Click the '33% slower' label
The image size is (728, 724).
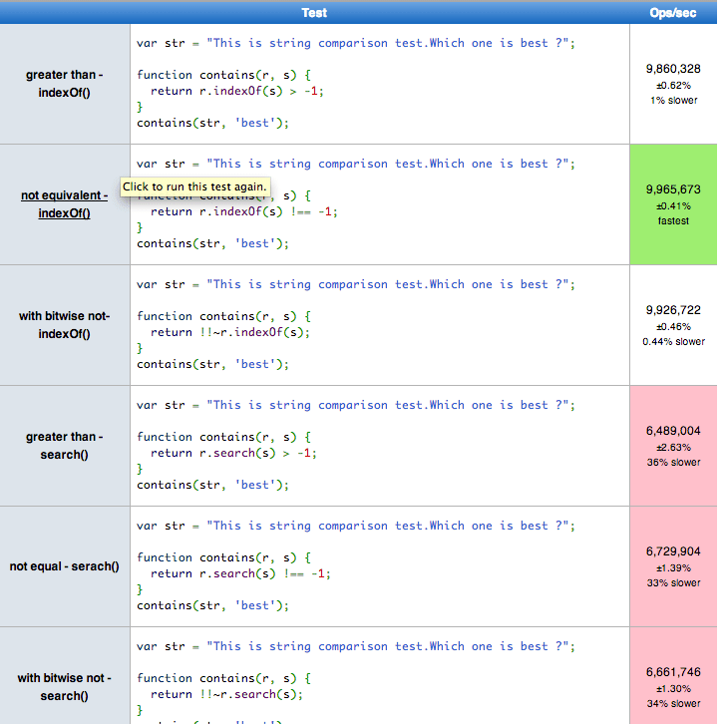pos(674,583)
